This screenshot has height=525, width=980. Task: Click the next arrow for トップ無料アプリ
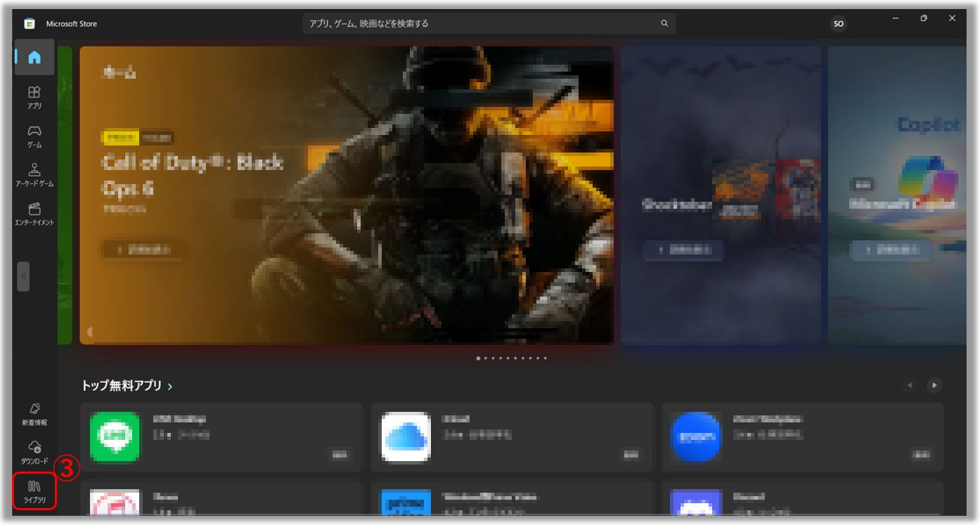click(934, 385)
